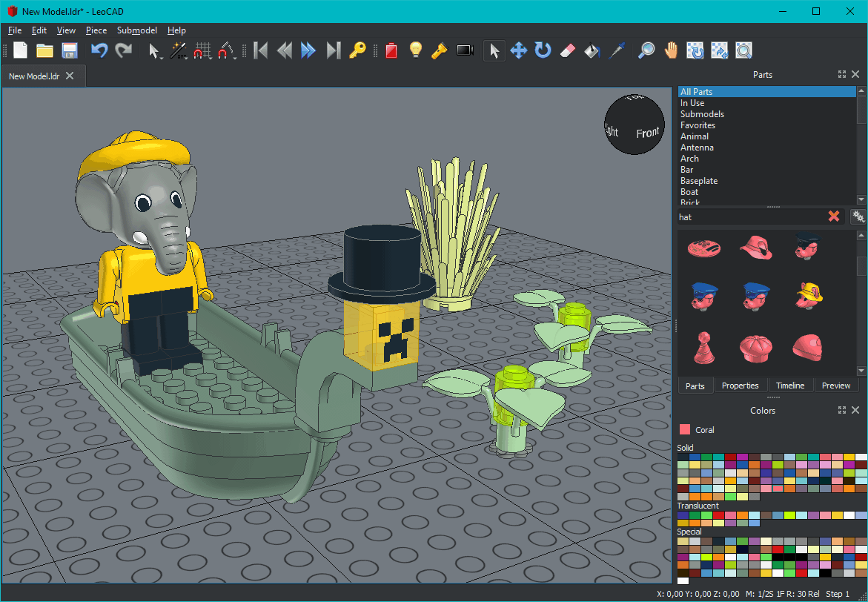Save the model with the floppy disk icon
This screenshot has width=868, height=602.
click(x=69, y=50)
